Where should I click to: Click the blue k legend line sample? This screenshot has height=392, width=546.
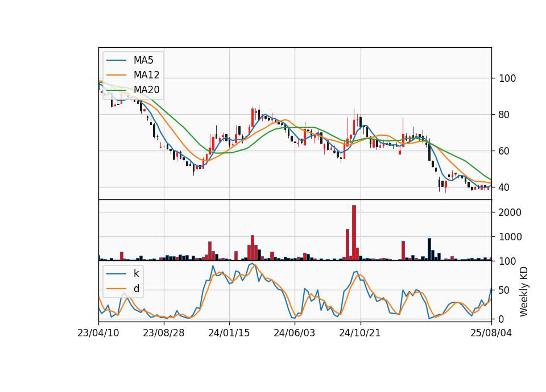116,274
